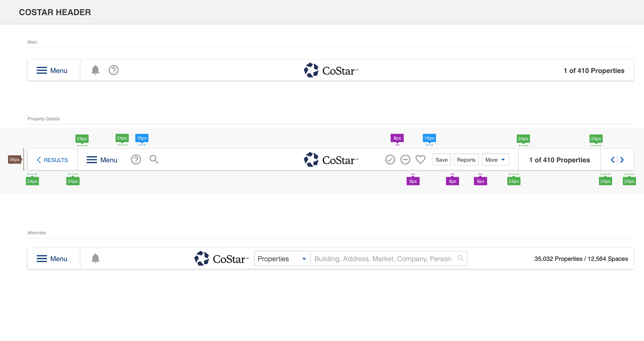
Task: Open the Properties dropdown
Action: click(x=282, y=258)
